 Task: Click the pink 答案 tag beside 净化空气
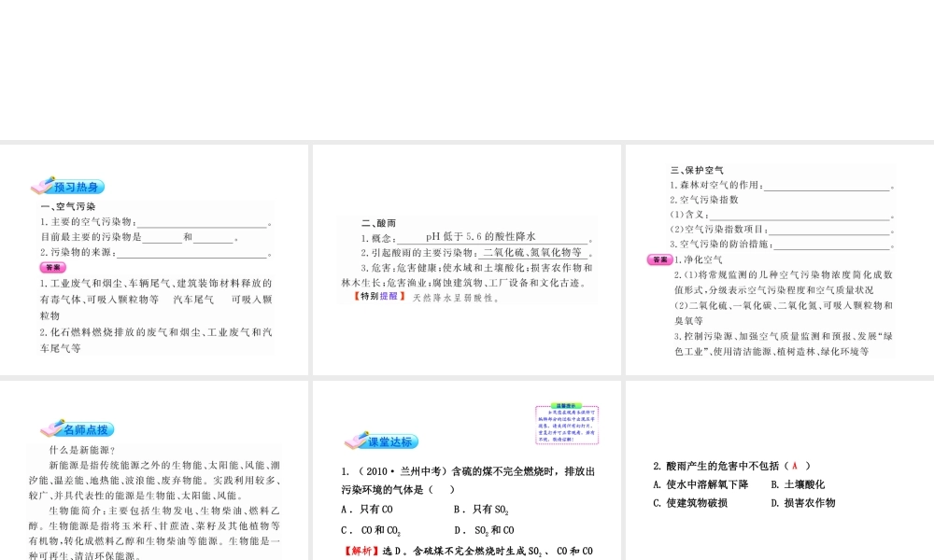coord(660,259)
